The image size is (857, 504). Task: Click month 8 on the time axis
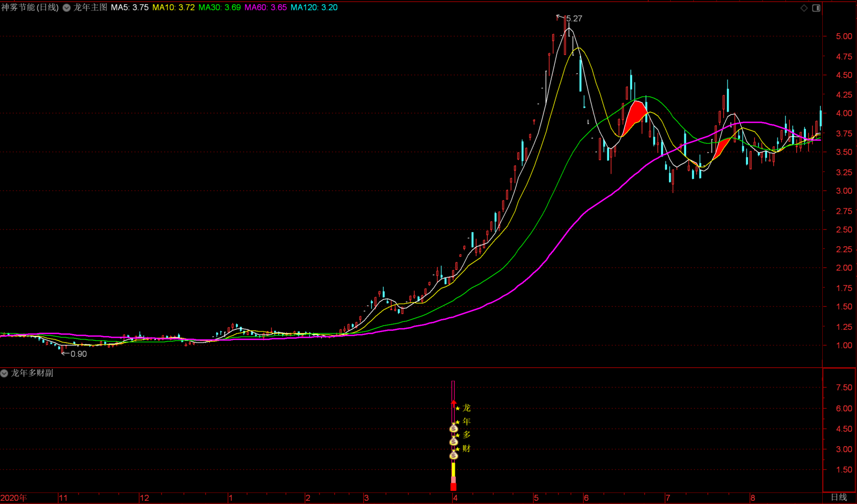(753, 498)
